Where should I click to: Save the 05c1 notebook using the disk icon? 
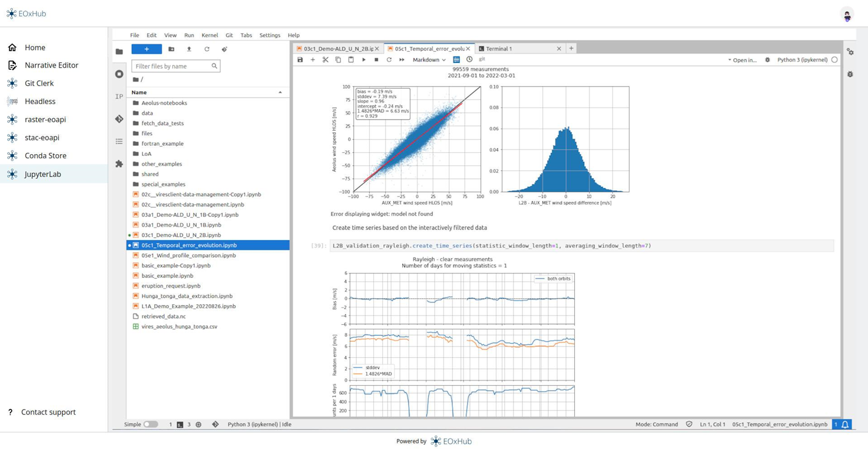tap(300, 59)
